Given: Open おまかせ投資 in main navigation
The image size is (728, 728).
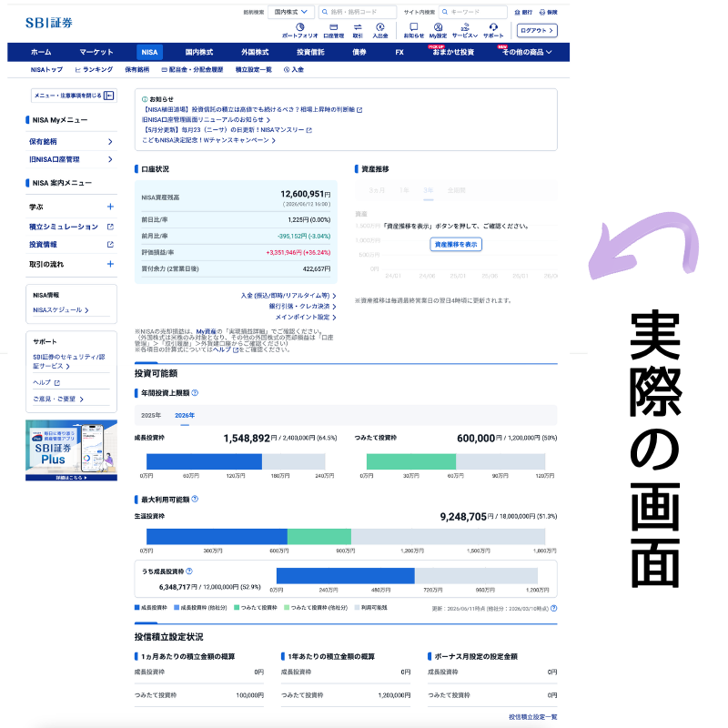Looking at the screenshot, I should click(452, 52).
